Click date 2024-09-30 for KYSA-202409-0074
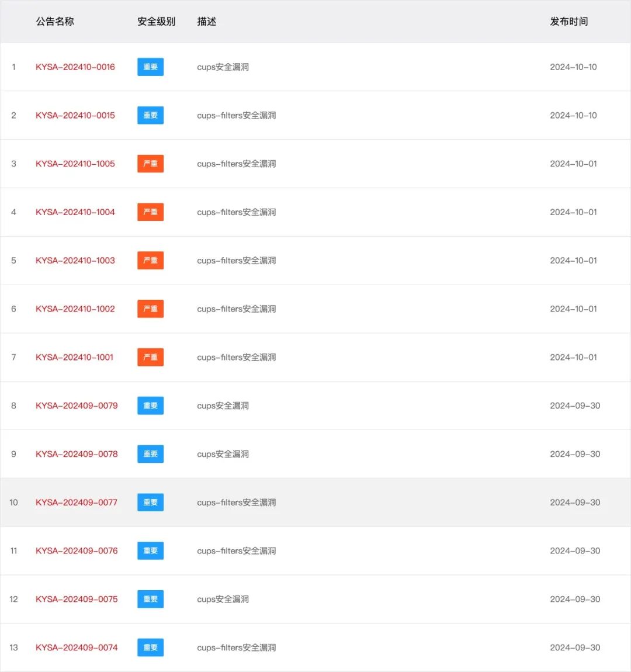The width and height of the screenshot is (631, 672). 575,647
